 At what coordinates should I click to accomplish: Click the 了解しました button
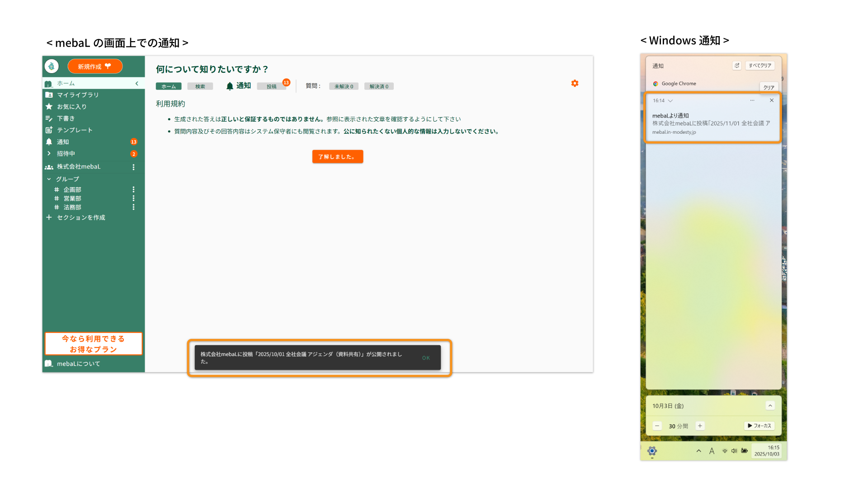337,157
